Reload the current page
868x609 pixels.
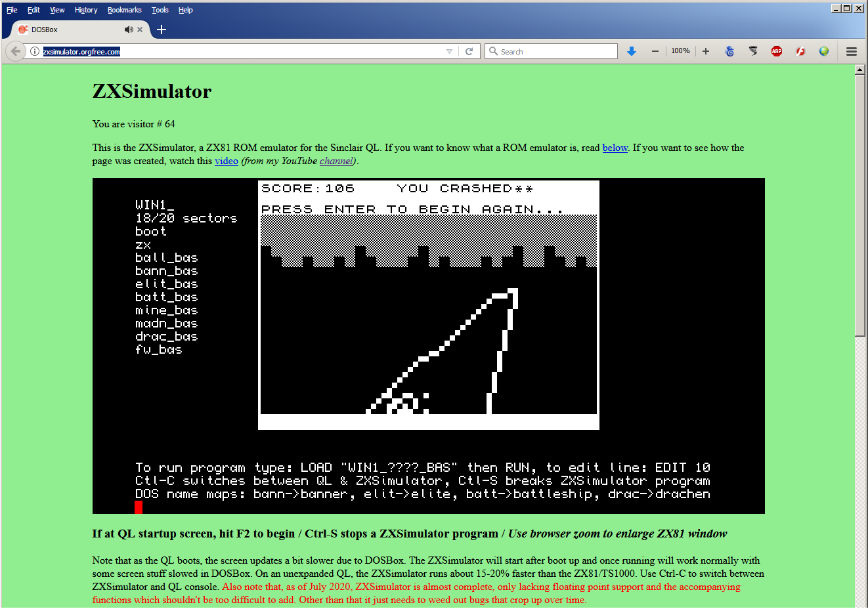click(x=469, y=51)
